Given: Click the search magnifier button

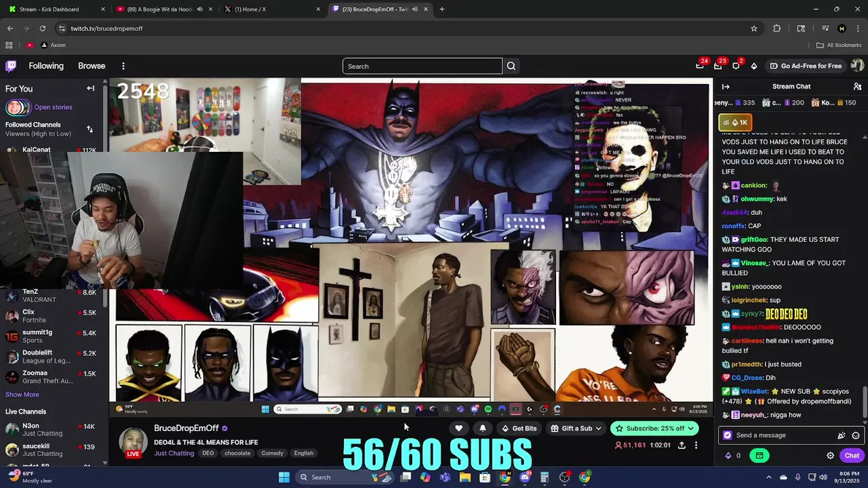Looking at the screenshot, I should click(x=511, y=66).
